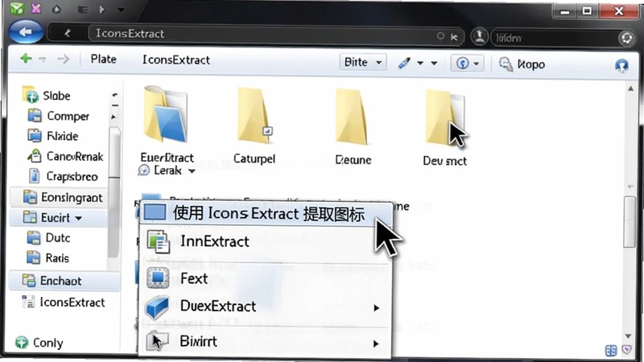Screen dimensions: 644x362
Task: Click the blue help icon in the toolbar
Action: [x=621, y=65]
